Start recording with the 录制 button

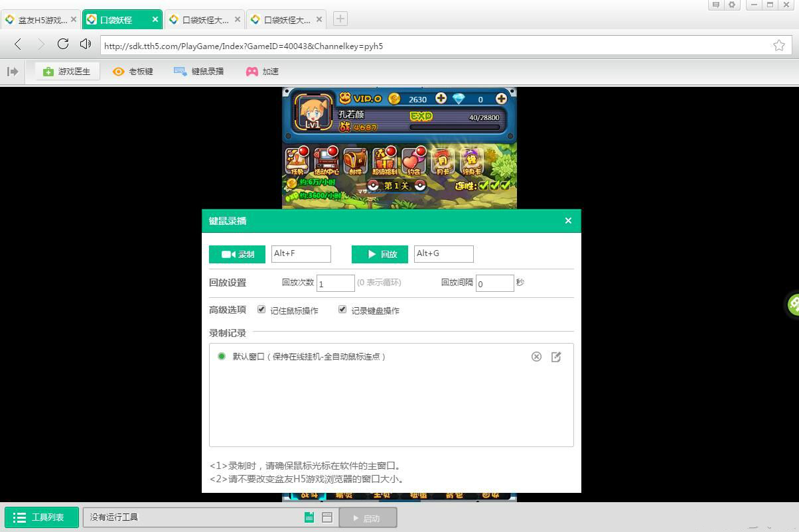coord(237,254)
